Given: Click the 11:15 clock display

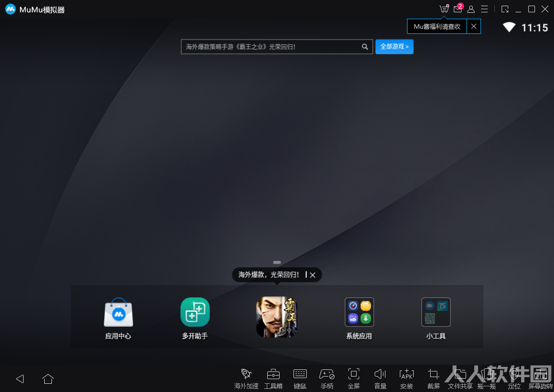Looking at the screenshot, I should (534, 28).
